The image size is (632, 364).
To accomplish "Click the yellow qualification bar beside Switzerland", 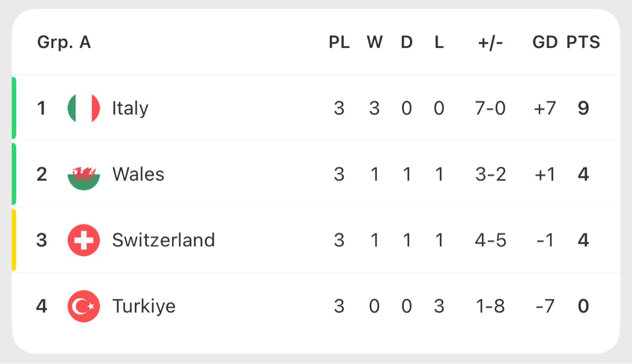I will [14, 240].
